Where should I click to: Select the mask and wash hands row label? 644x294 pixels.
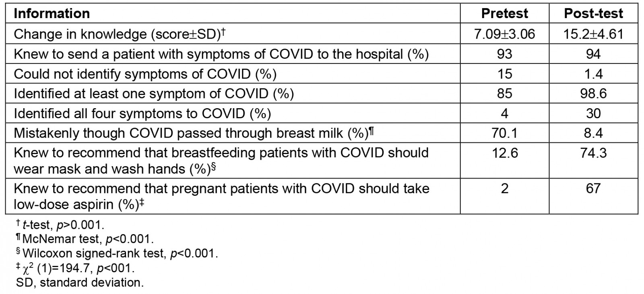coord(221,161)
